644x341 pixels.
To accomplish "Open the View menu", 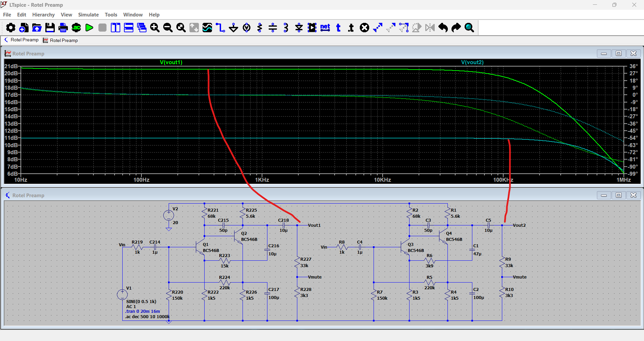I will [x=67, y=15].
